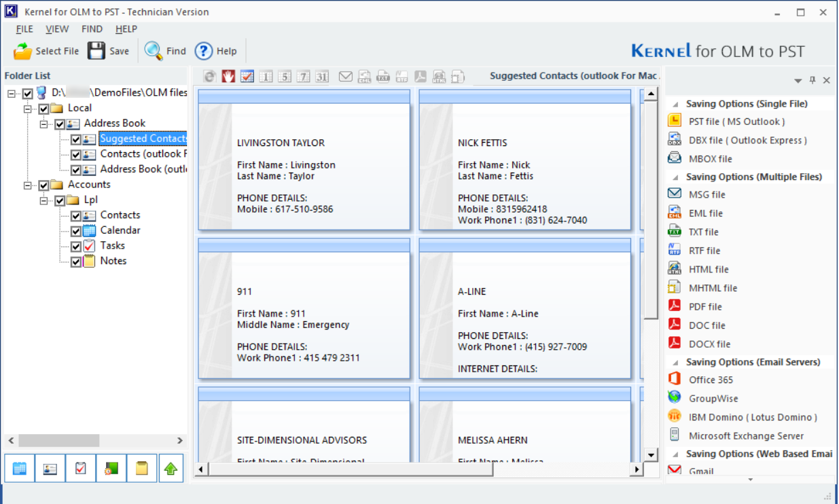Viewport: 839px width, 504px height.
Task: Click the calendar check toolbar icon
Action: tap(247, 77)
